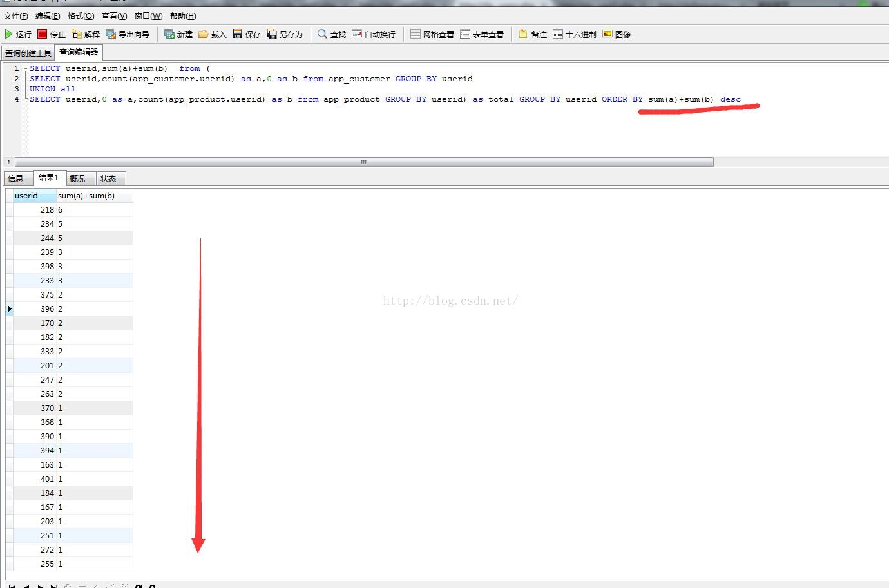Switch to 网格查看 grid view
Screen dimensions: 889x588
tap(432, 34)
